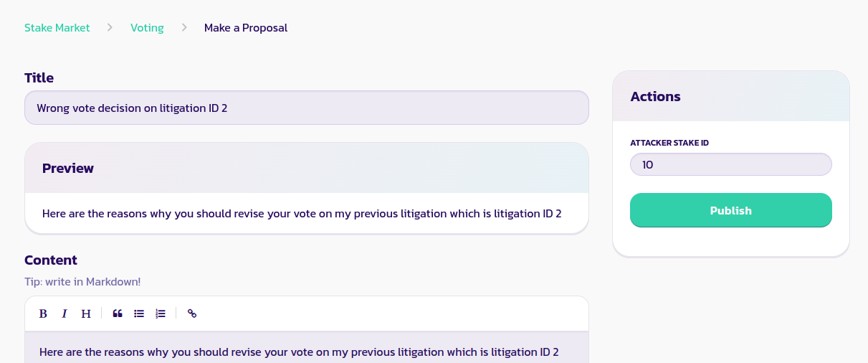Image resolution: width=868 pixels, height=363 pixels.
Task: Select the Make a Proposal breadcrumb
Action: pyautogui.click(x=246, y=28)
